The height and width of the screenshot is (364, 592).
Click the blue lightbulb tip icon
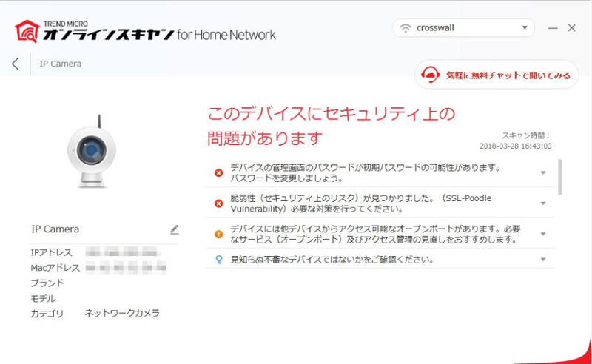click(x=218, y=260)
